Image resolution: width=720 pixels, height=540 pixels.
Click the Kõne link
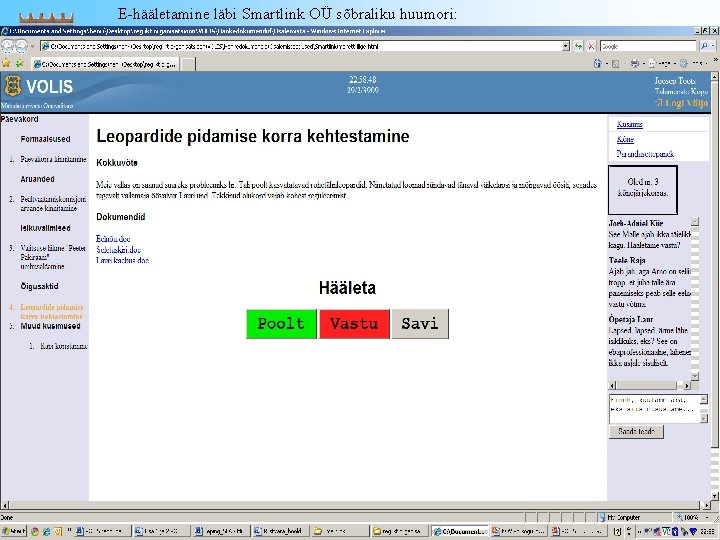pyautogui.click(x=625, y=139)
